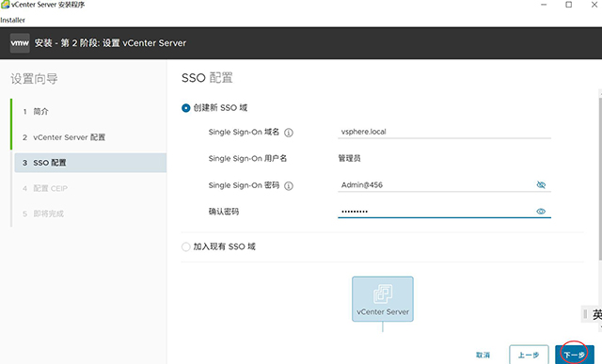Click the vCenter Server installer title bar icon

(x=5, y=5)
